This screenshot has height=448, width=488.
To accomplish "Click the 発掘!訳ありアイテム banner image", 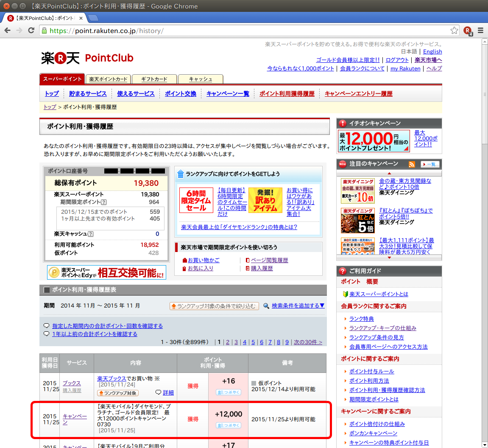I will click(x=265, y=200).
